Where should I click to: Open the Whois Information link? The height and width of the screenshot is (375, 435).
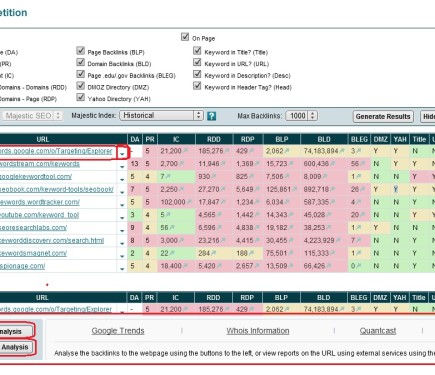click(x=258, y=331)
